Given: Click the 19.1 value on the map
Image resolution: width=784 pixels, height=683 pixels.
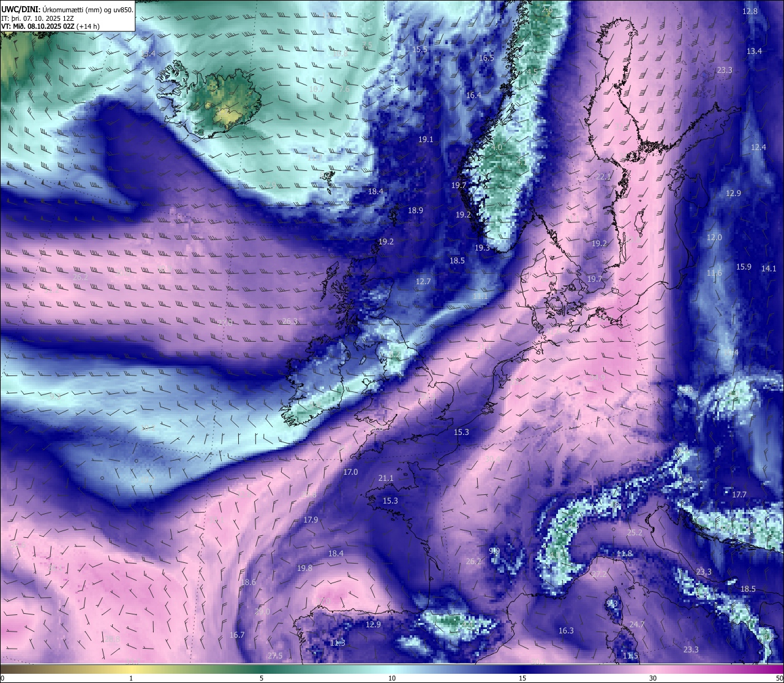Looking at the screenshot, I should pyautogui.click(x=426, y=139).
